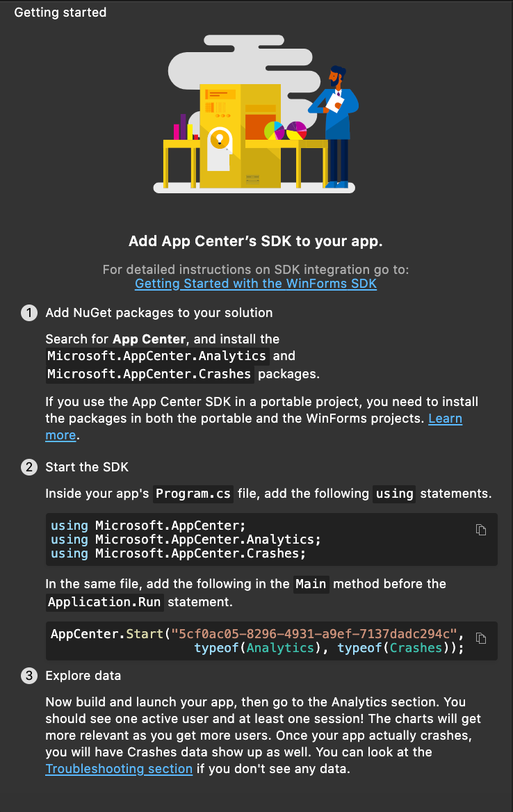The height and width of the screenshot is (812, 513).
Task: Click the app secret string in AppCenter.Start
Action: (314, 634)
